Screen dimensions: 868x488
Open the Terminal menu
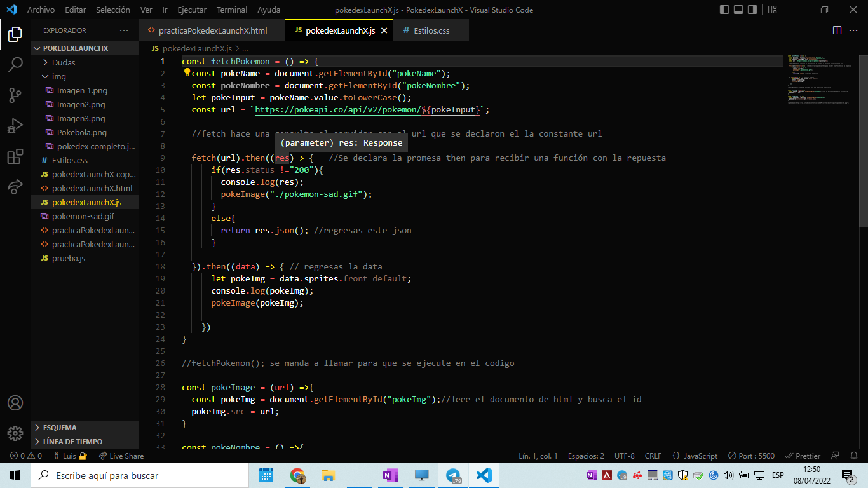point(231,10)
